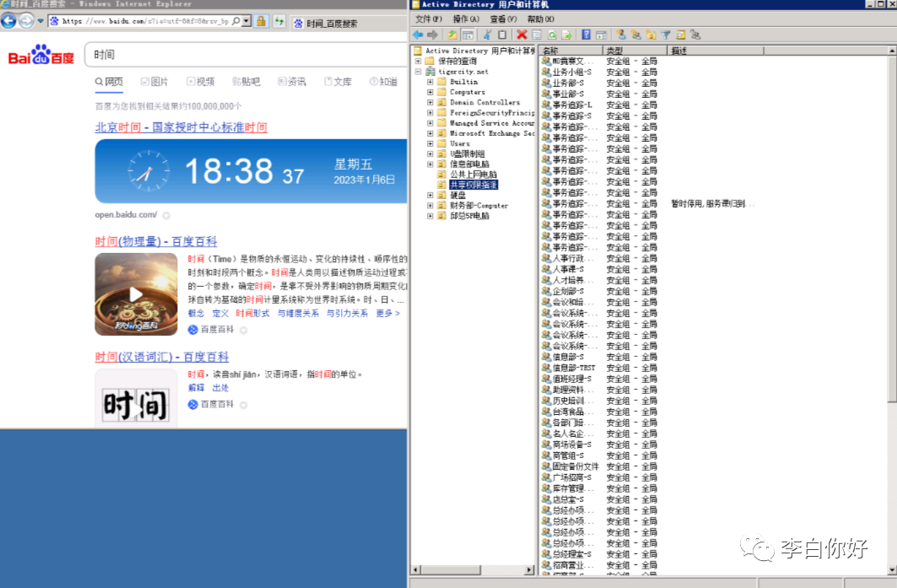This screenshot has height=588, width=897.
Task: Select the 共享权限指派 tree node
Action: (x=473, y=185)
